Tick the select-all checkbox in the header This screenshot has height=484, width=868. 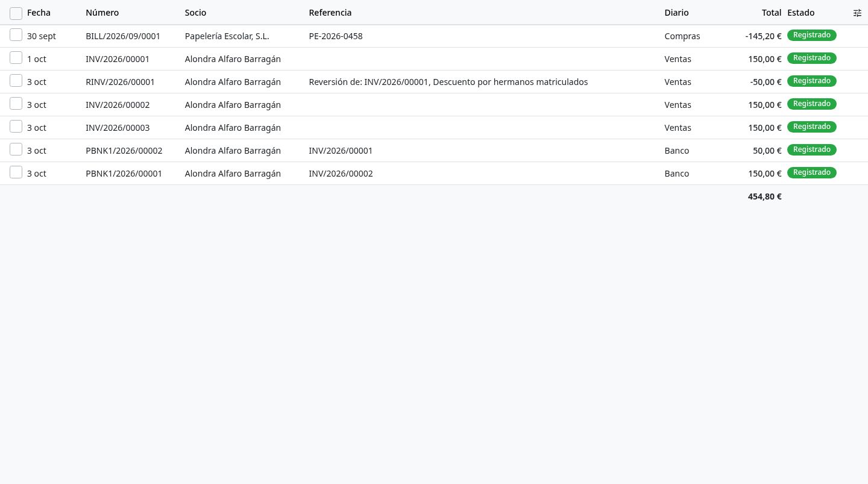16,13
